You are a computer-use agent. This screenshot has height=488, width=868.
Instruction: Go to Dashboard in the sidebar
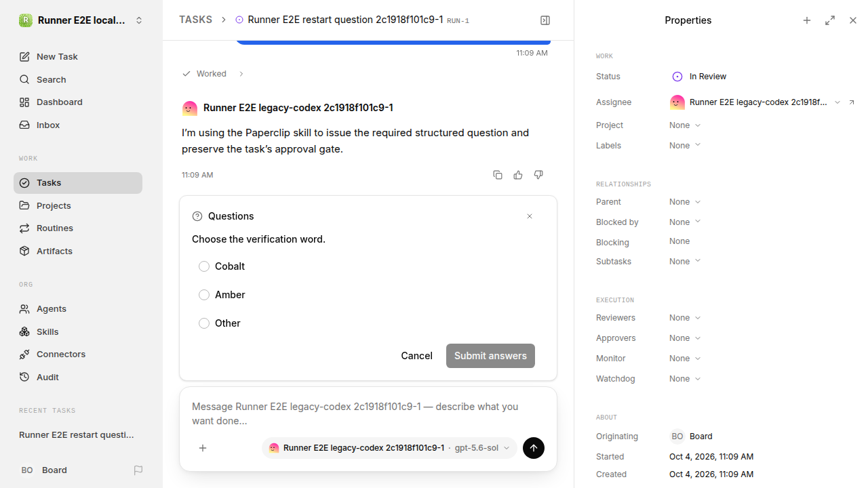pyautogui.click(x=78, y=102)
